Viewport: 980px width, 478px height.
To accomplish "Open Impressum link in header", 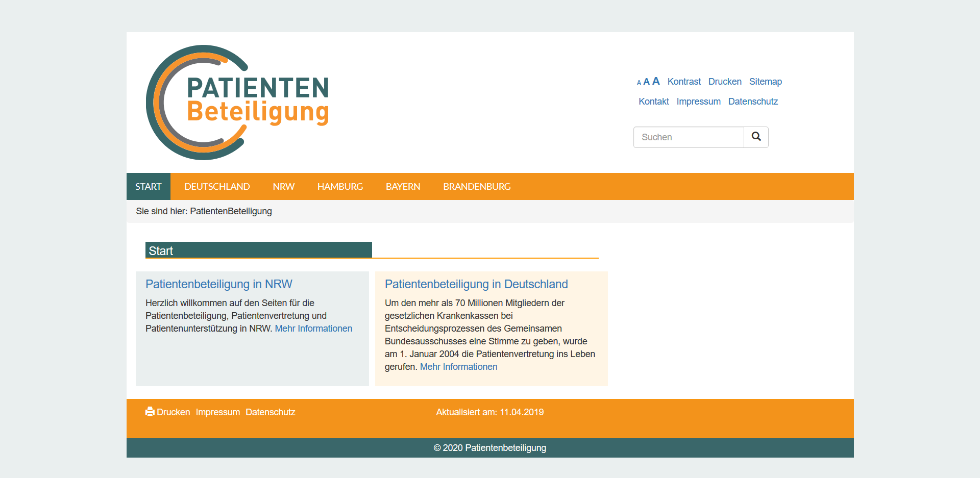I will 698,102.
